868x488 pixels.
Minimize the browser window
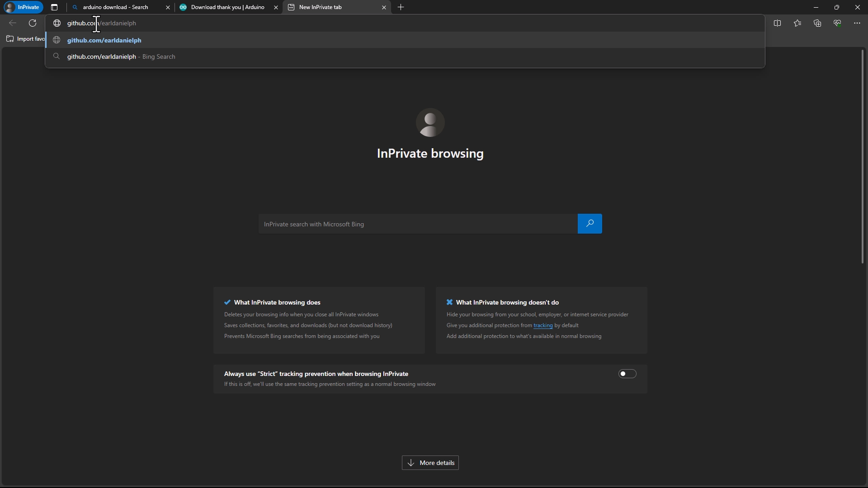(816, 7)
